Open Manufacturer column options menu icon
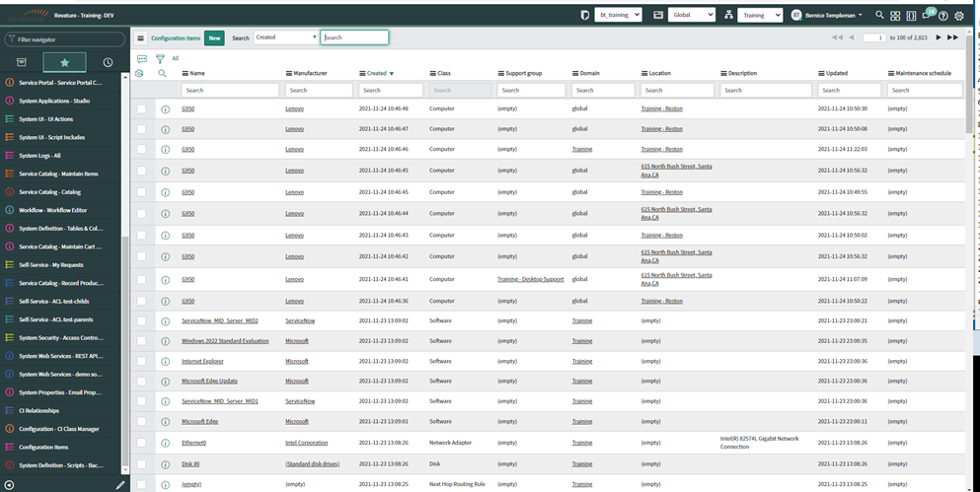Screen dimensions: 980x492 coord(289,73)
